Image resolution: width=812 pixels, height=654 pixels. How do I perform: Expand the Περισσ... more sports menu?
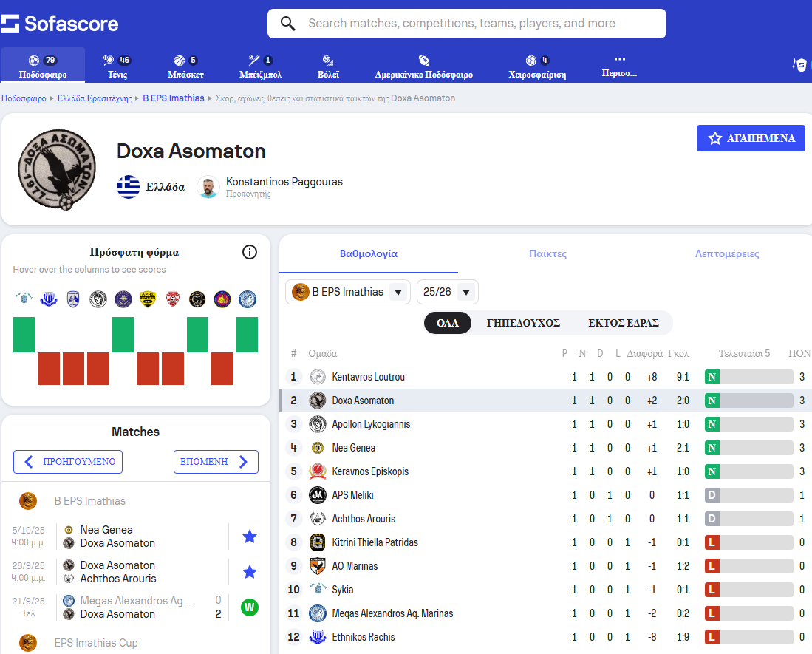(619, 67)
